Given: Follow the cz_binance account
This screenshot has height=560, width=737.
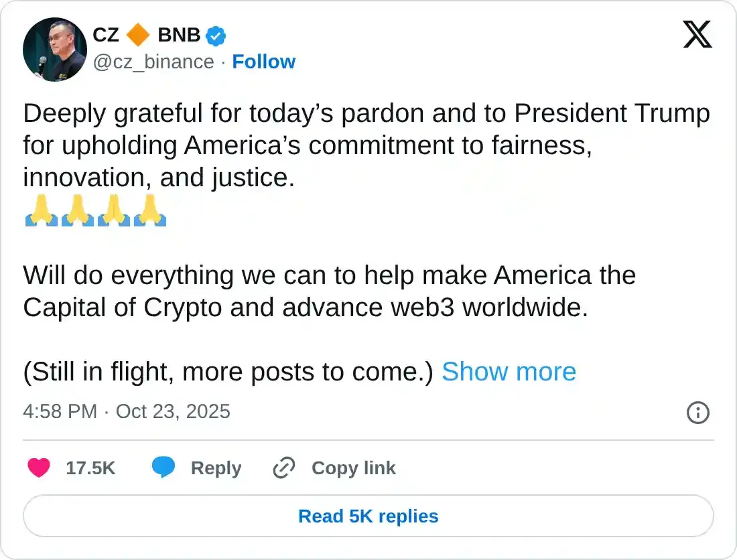Looking at the screenshot, I should 263,62.
